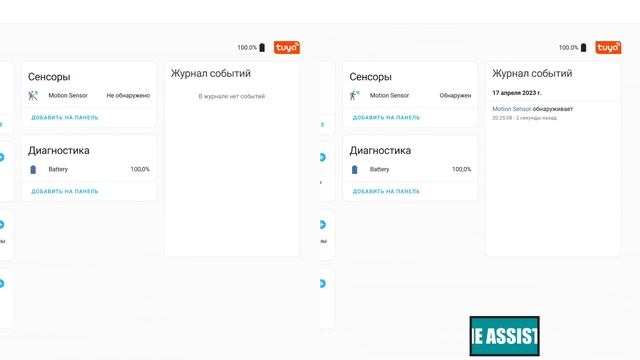
Task: Click 100,0% value in left Диагностика card
Action: [140, 169]
